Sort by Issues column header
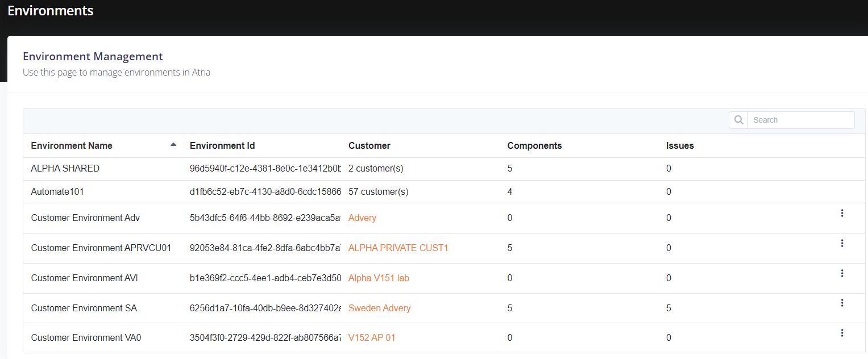The image size is (868, 359). (680, 146)
